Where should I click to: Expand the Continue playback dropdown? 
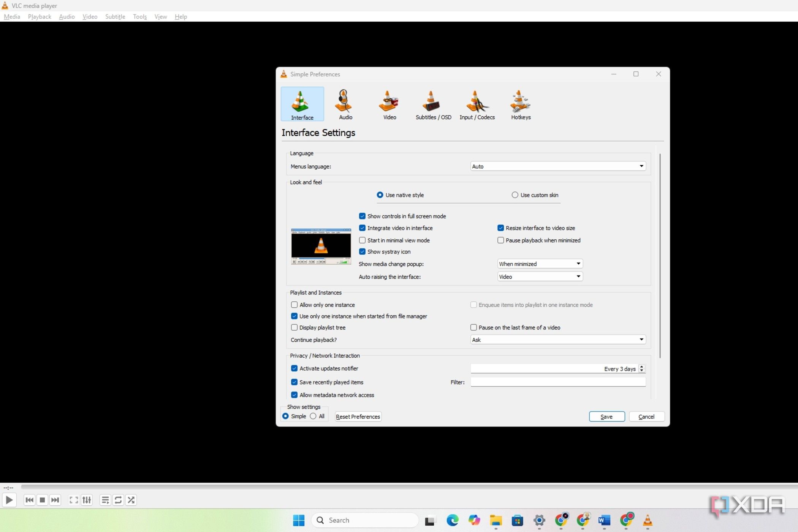coord(558,340)
